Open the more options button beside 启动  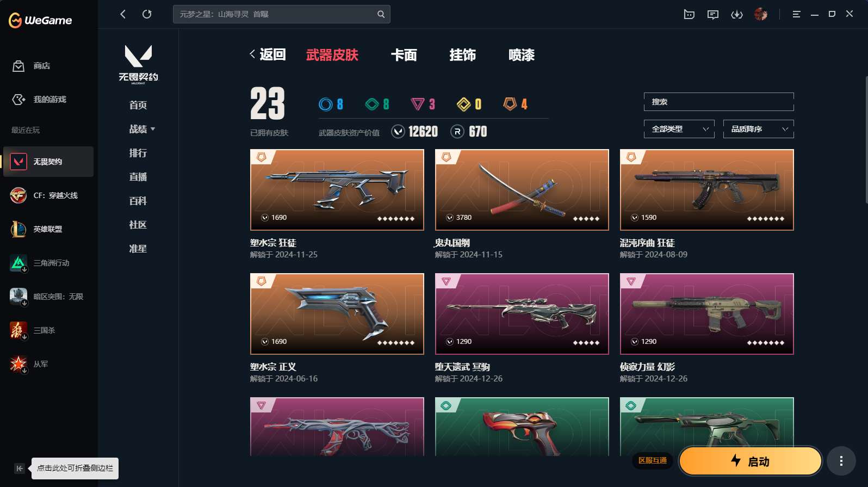point(841,461)
